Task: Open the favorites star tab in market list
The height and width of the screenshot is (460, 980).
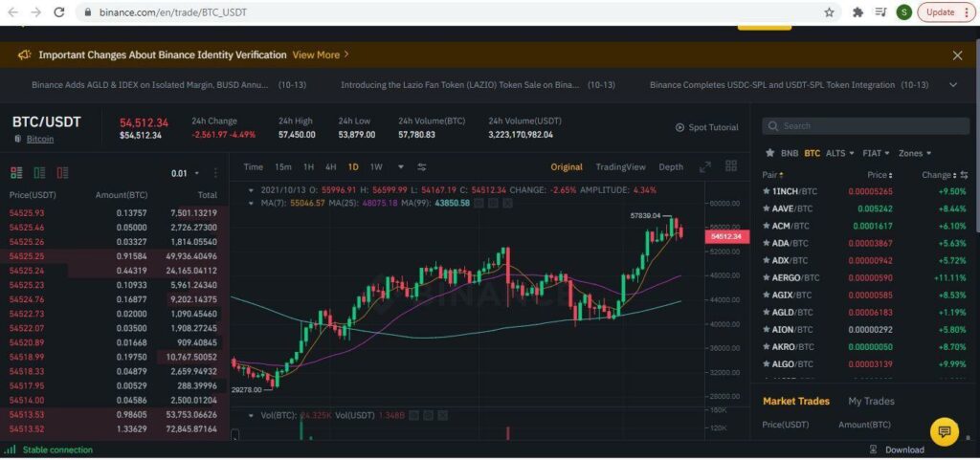Action: click(x=769, y=153)
